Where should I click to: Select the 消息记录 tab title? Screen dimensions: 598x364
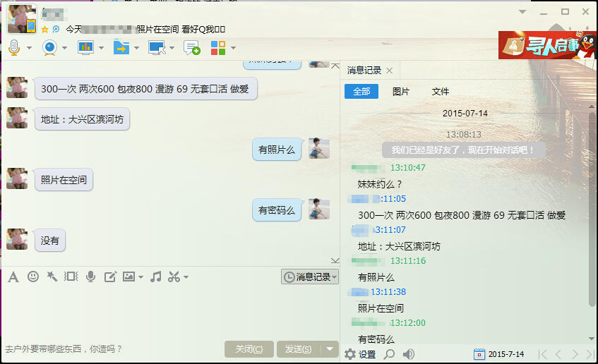coord(364,71)
